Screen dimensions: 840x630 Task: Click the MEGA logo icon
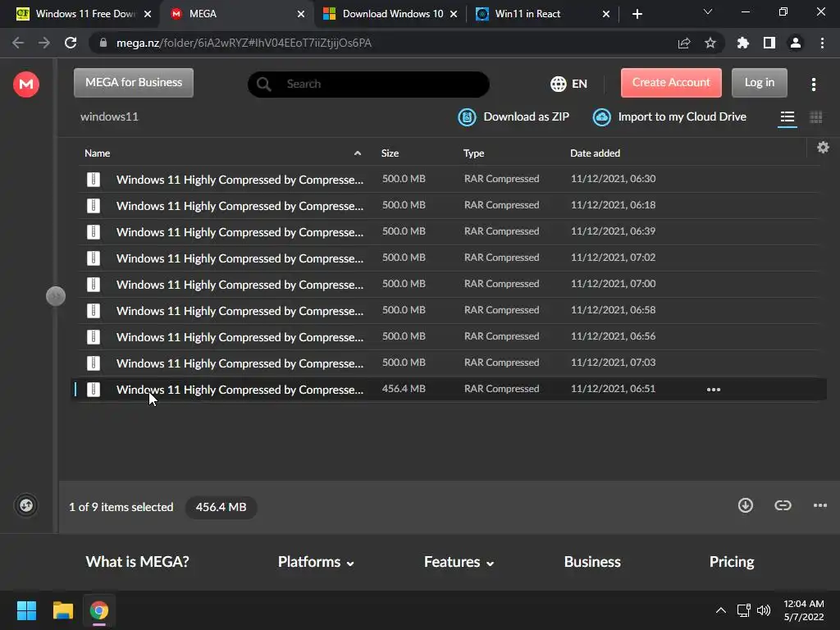[25, 84]
